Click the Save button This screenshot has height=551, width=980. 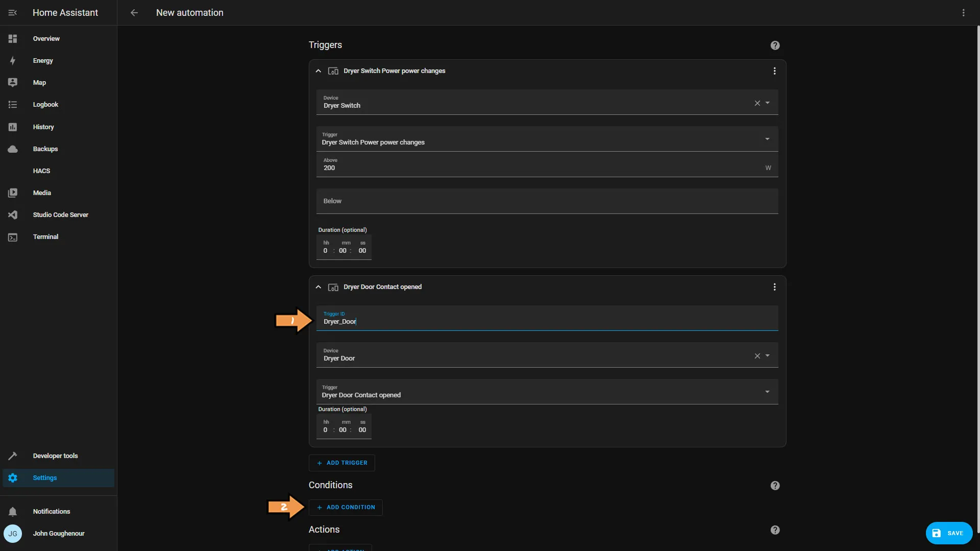(949, 533)
